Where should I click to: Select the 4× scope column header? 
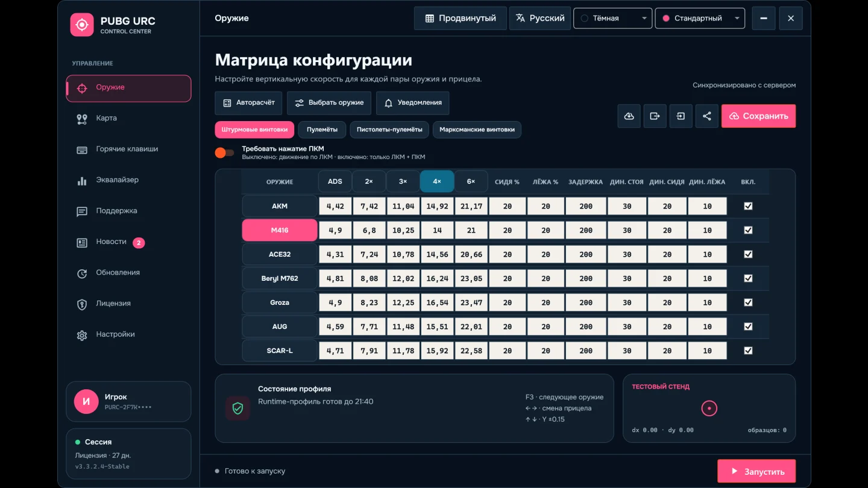[x=437, y=181]
